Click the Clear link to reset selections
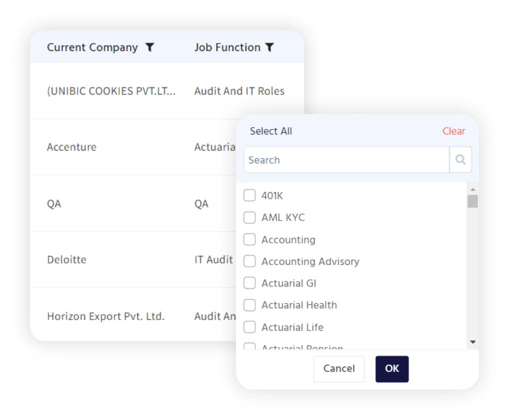This screenshot has height=420, width=509. click(x=453, y=131)
